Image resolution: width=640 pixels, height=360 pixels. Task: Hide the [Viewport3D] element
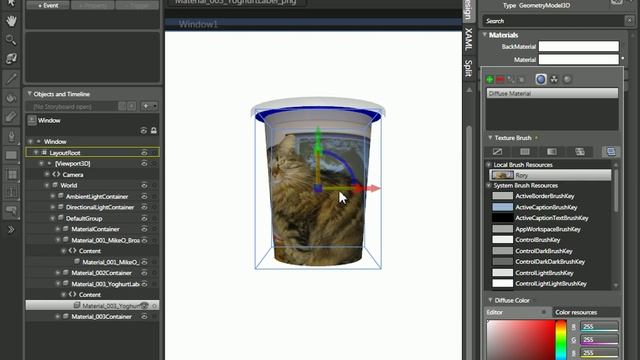[144, 164]
